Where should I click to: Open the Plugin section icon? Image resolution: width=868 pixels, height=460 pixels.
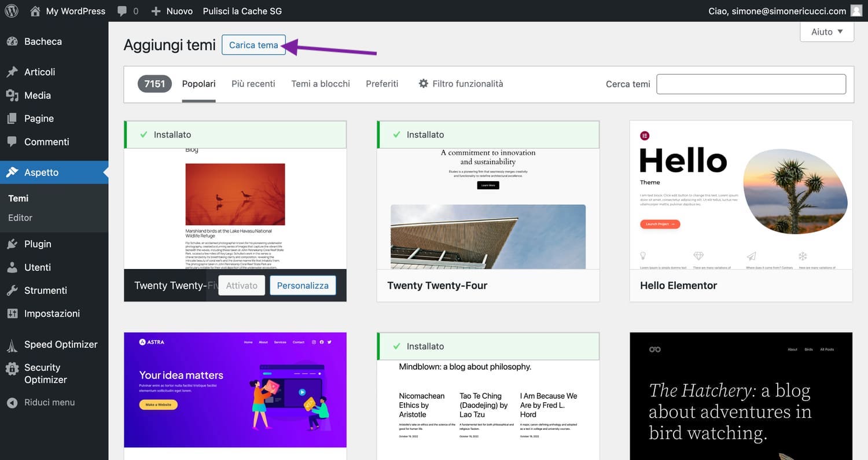[12, 244]
